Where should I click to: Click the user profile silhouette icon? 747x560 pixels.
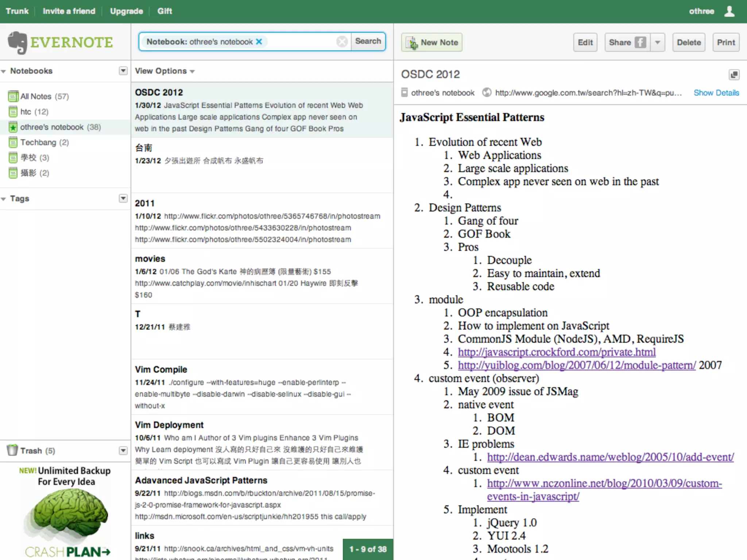point(729,11)
